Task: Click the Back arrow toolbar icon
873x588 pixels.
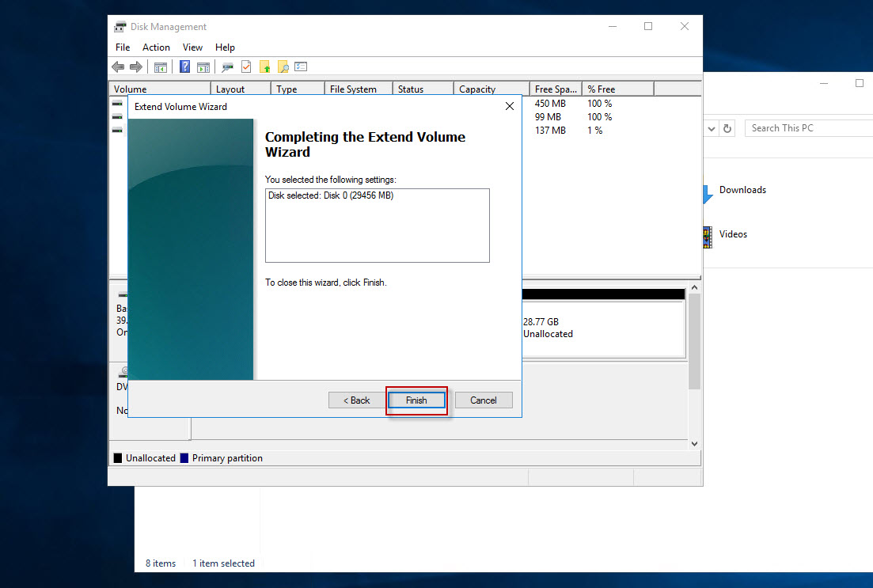Action: 118,67
